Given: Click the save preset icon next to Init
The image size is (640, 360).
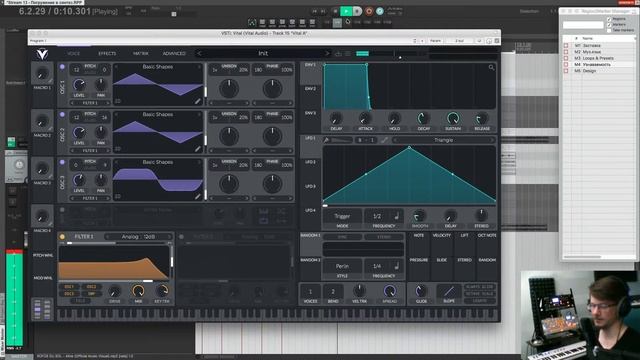Looking at the screenshot, I should point(338,53).
